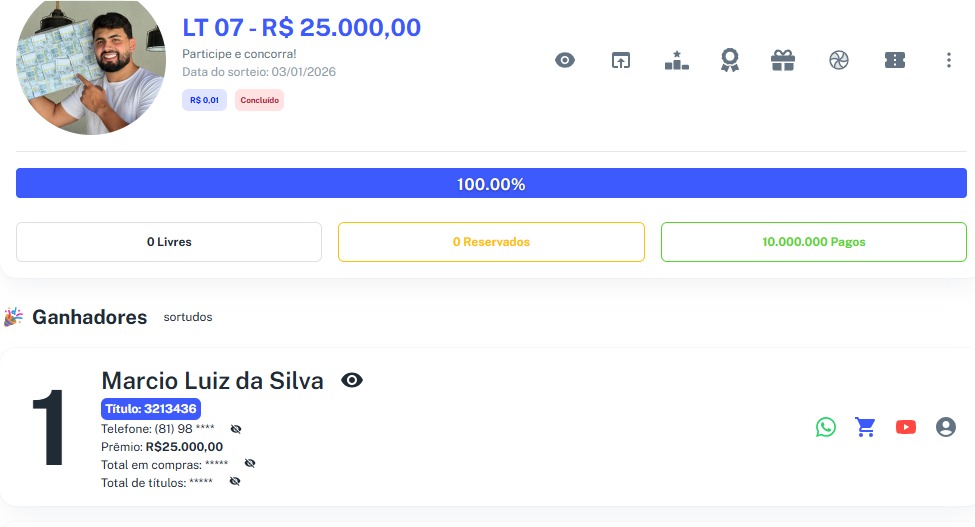Click the award ribbon medal icon
This screenshot has height=527, width=975.
coord(730,60)
